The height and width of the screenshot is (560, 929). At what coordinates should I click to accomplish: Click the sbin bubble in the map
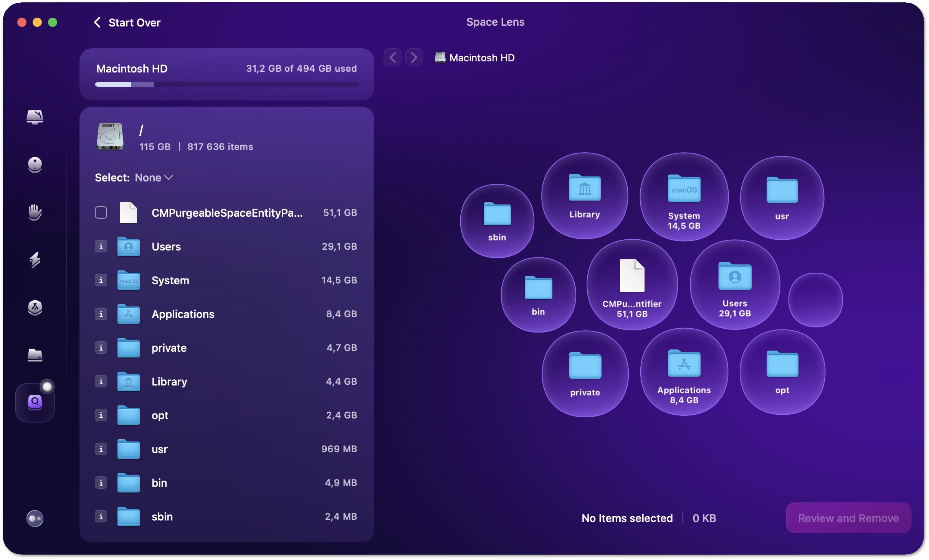[x=497, y=221]
